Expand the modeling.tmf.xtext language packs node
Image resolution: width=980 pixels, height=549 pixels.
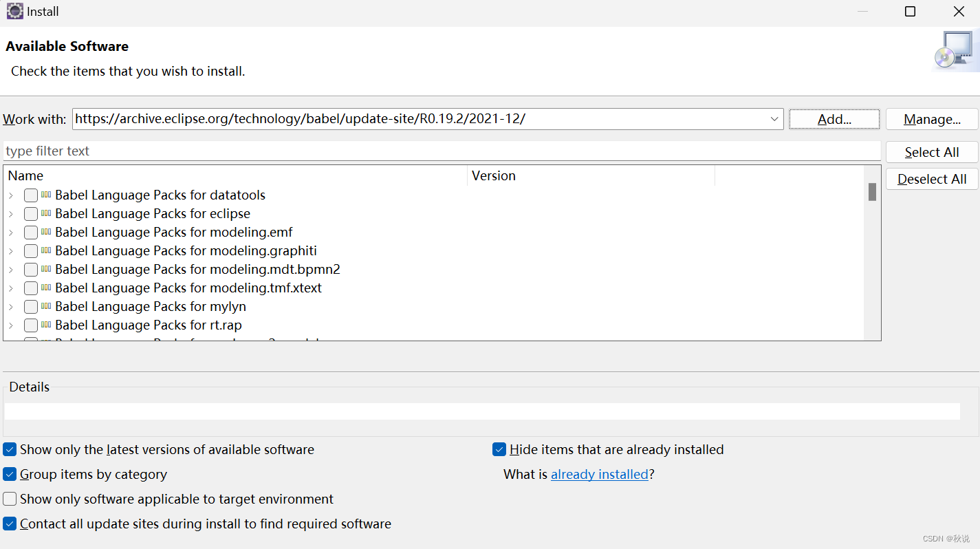pyautogui.click(x=11, y=288)
